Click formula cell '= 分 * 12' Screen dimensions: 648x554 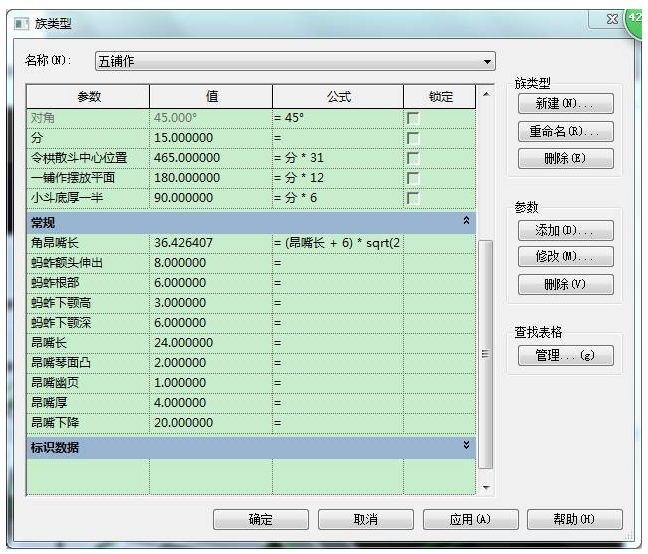click(338, 178)
